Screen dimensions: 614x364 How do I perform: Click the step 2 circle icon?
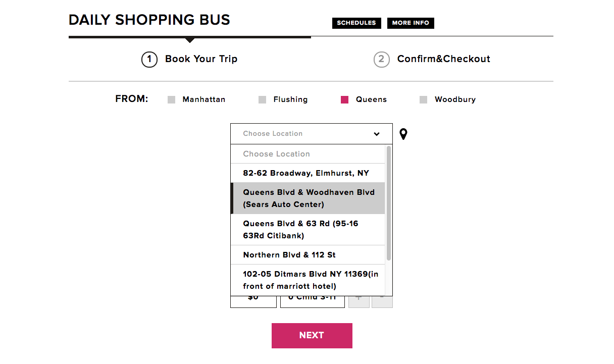click(x=381, y=60)
